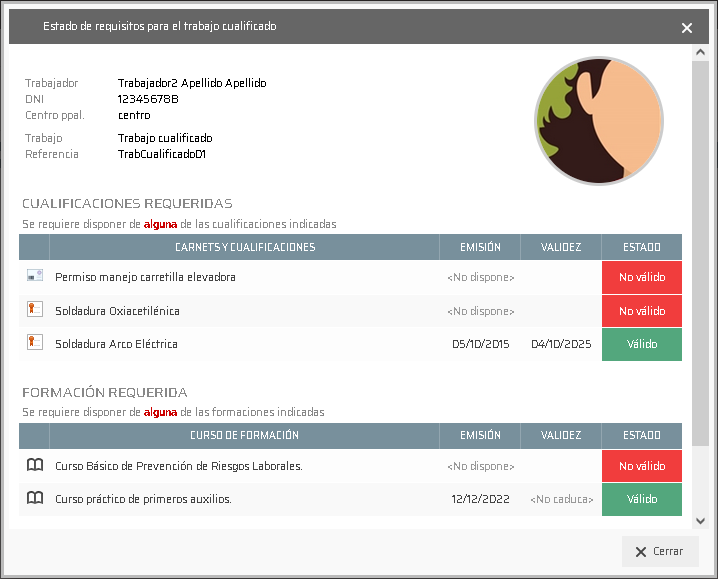The image size is (718, 579).
Task: Click the green 'Válido' status for Soldadura Arco Eléctrica
Action: [x=641, y=344]
